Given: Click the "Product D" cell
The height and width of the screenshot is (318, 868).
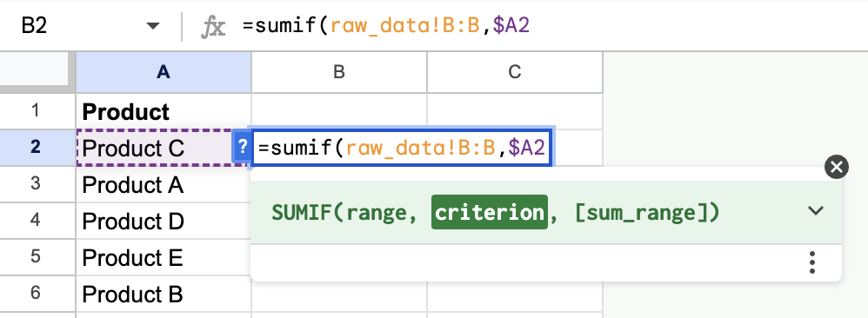Looking at the screenshot, I should tap(164, 221).
